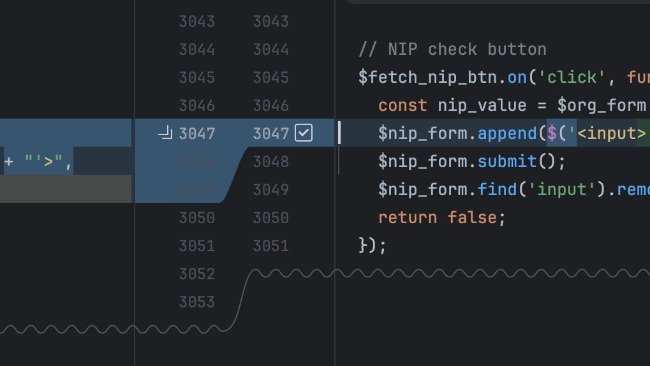The height and width of the screenshot is (366, 650).
Task: Click the $fetch_nip_btn variable
Action: 427,77
